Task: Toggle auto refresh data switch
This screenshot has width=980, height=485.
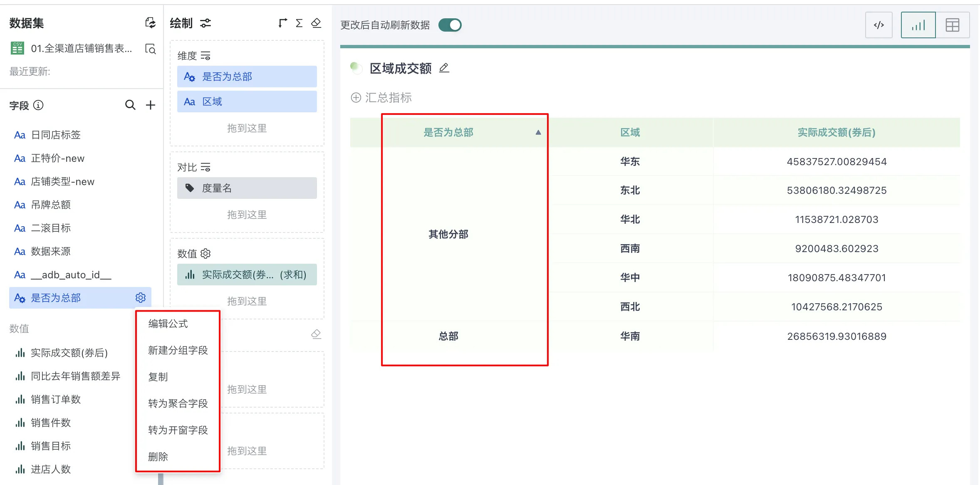Action: 450,25
